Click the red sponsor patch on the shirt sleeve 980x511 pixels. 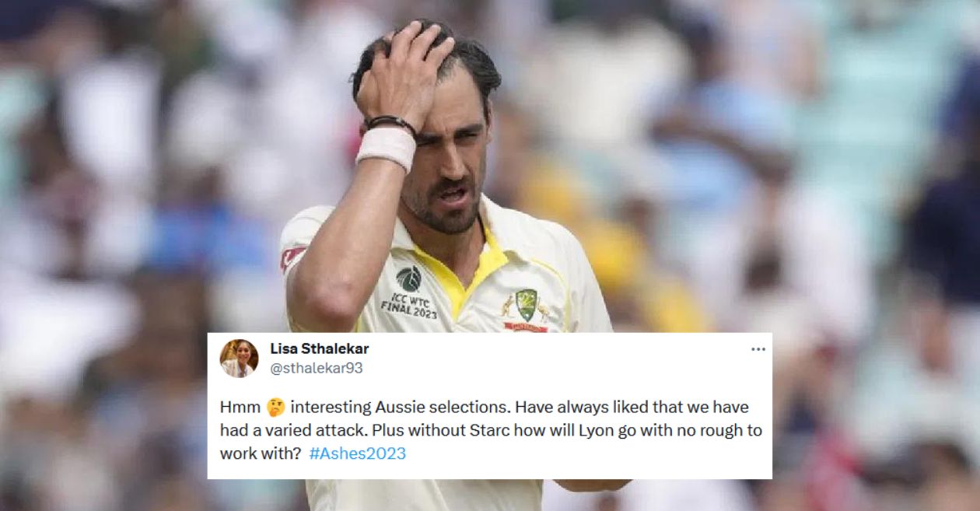[x=293, y=257]
